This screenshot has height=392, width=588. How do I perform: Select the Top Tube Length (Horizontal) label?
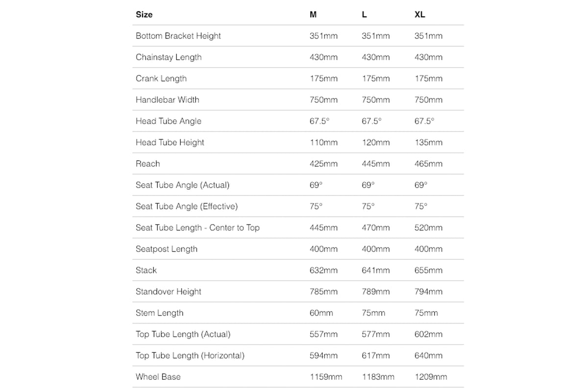[x=190, y=356]
